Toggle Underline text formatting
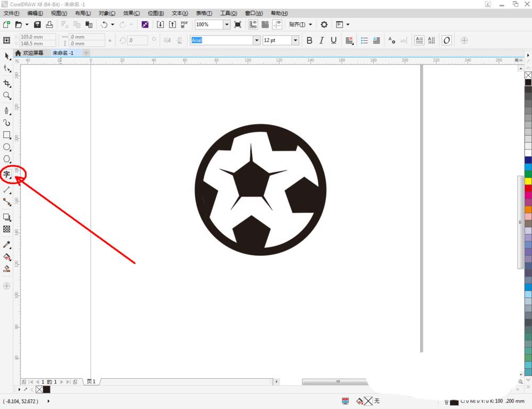The width and height of the screenshot is (532, 409). [334, 40]
